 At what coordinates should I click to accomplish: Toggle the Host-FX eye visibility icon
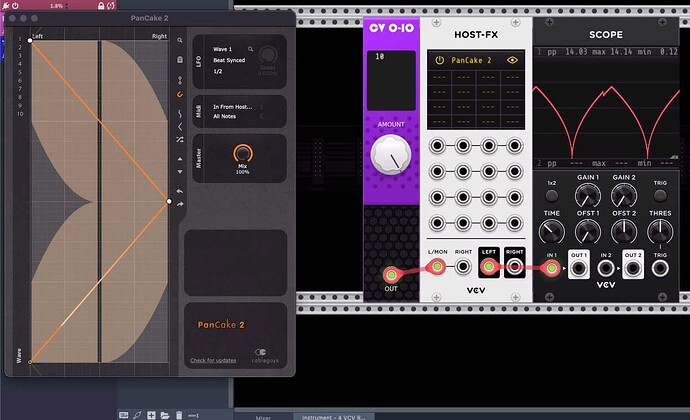[x=512, y=60]
